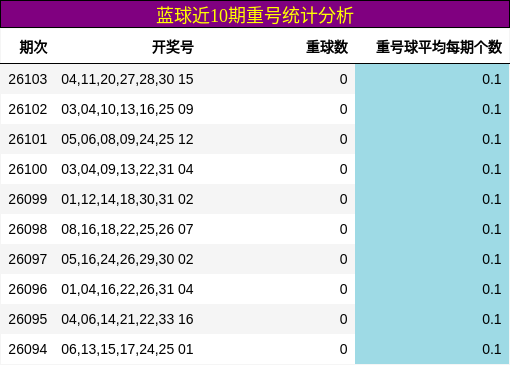Click the 0.1 average cell in row 26098
Viewport: 510px width, 365px height.
coord(432,229)
